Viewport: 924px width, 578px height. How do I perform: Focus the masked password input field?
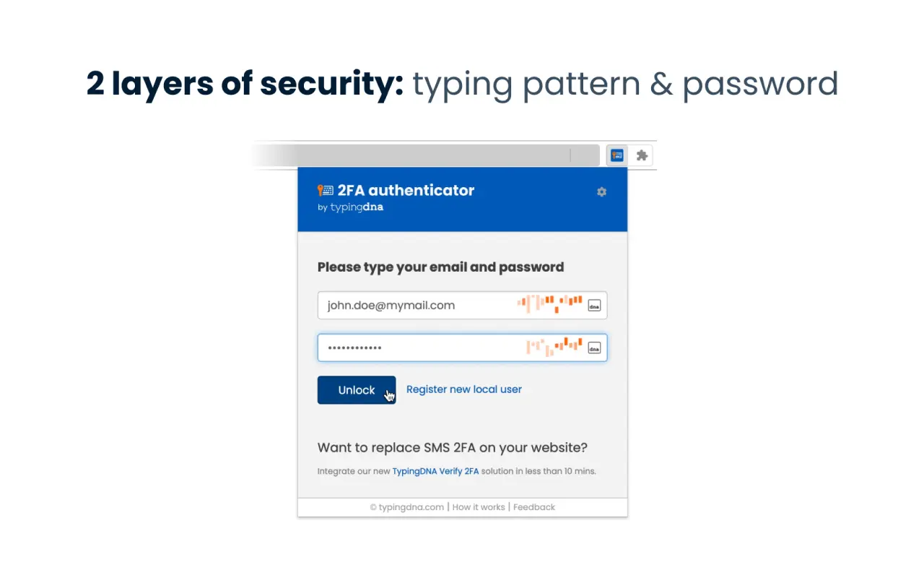462,348
